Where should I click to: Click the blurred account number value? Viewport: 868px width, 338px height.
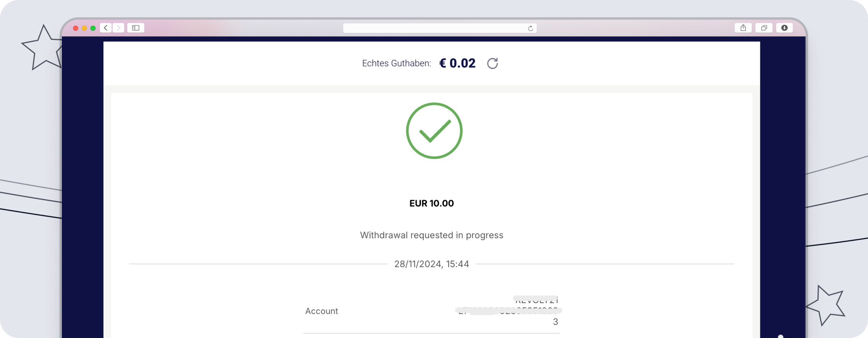[508, 311]
